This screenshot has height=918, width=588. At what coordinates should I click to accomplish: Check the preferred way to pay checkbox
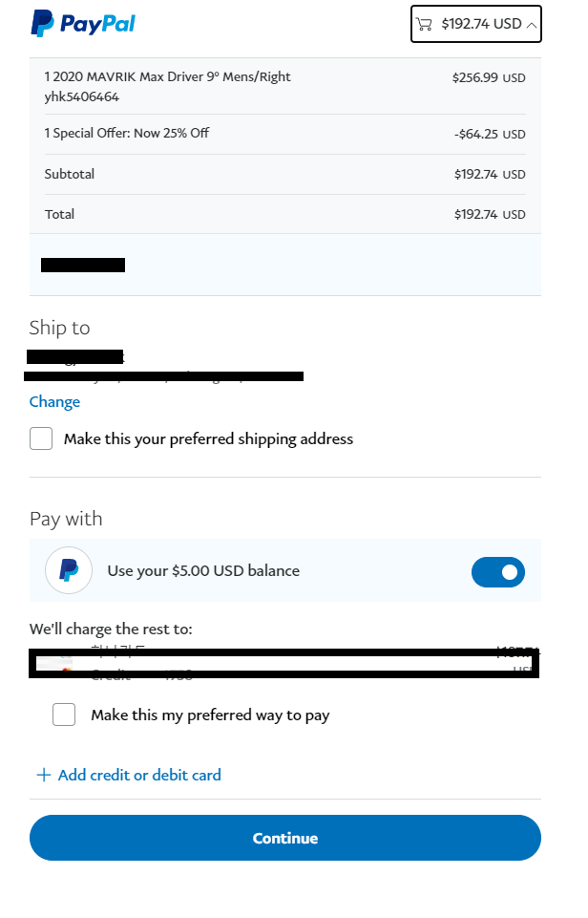coord(64,715)
